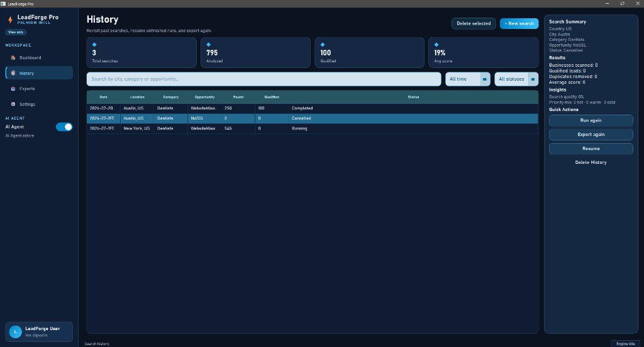Screen dimensions: 644x347
Task: Click the diamond icon on Analyzed card
Action: click(x=208, y=45)
